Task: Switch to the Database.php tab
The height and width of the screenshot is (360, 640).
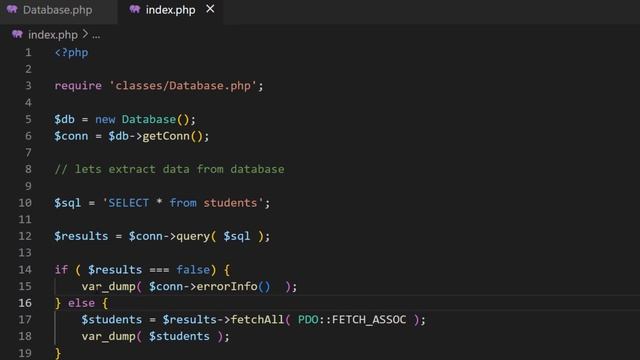Action: [x=57, y=10]
